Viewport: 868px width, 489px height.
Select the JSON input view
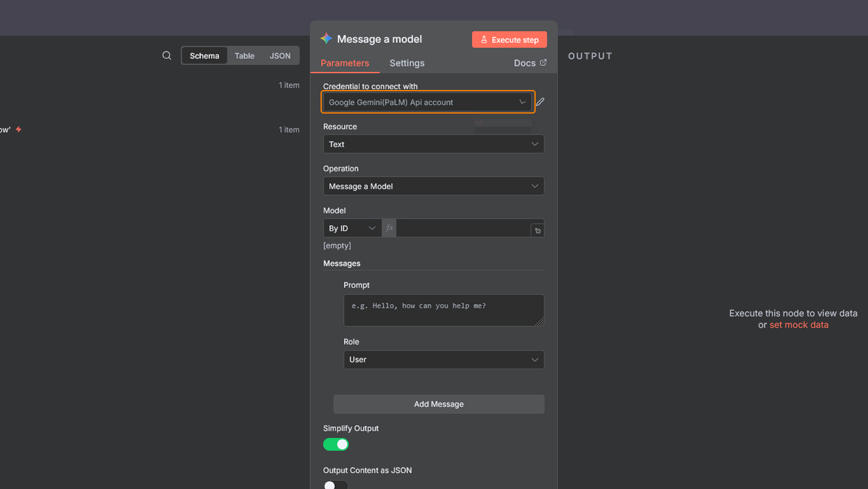coord(280,56)
